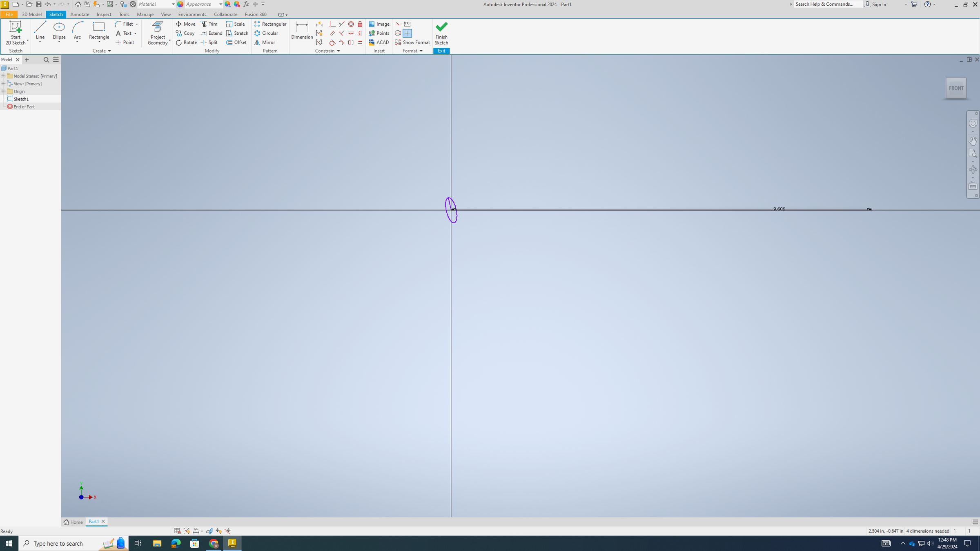Click the Mirror pattern tool
Image resolution: width=980 pixels, height=551 pixels.
point(265,42)
